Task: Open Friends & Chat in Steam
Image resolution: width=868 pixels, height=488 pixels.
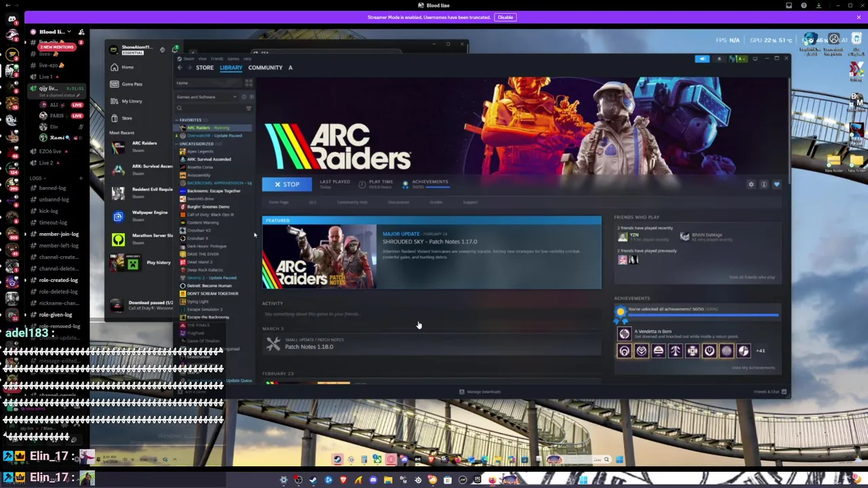Action: (x=770, y=392)
